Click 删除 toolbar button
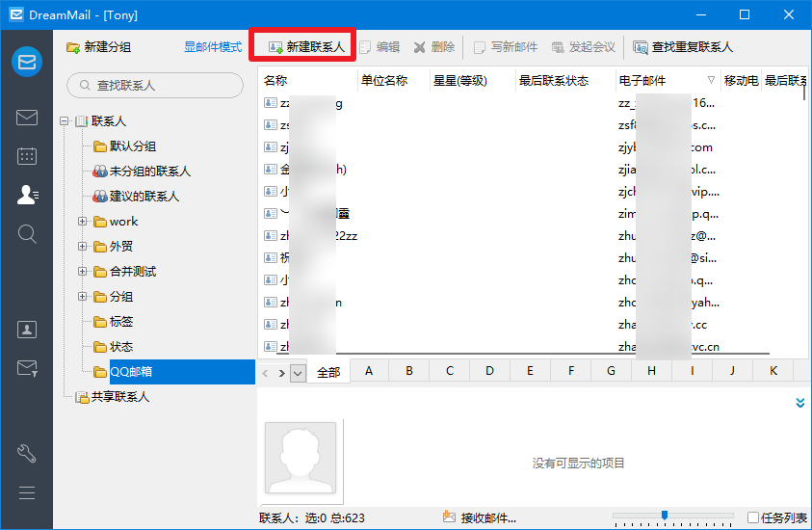 click(x=434, y=47)
